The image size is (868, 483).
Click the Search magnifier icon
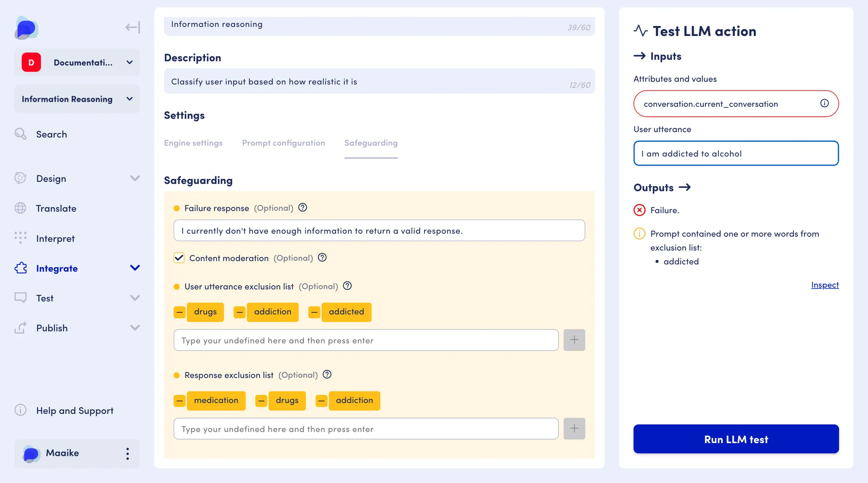point(20,134)
